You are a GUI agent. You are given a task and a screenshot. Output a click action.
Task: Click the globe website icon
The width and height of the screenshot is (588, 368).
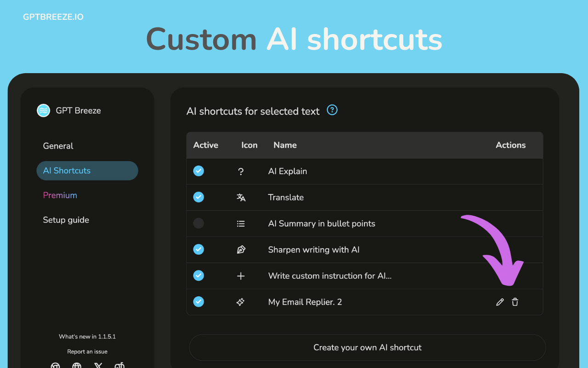76,365
